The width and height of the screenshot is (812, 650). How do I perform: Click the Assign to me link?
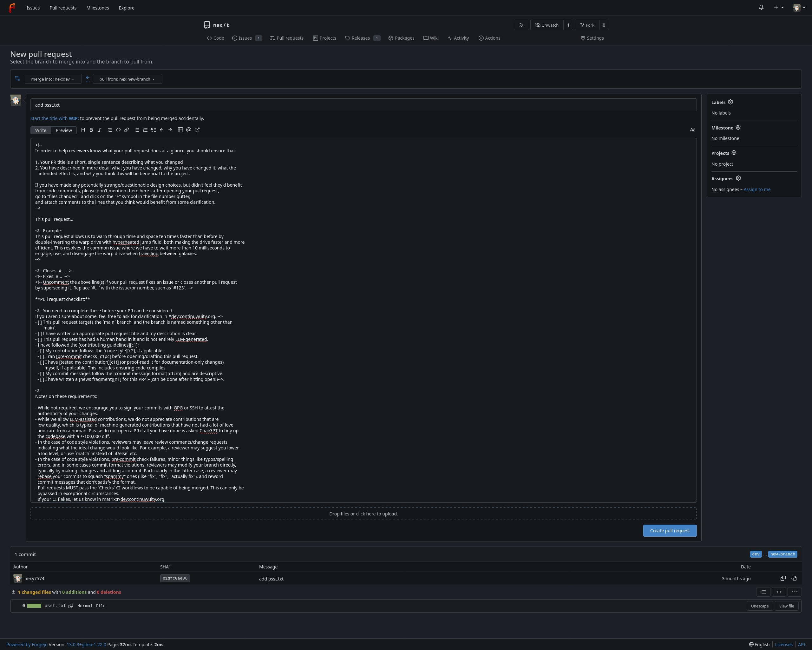(x=756, y=189)
